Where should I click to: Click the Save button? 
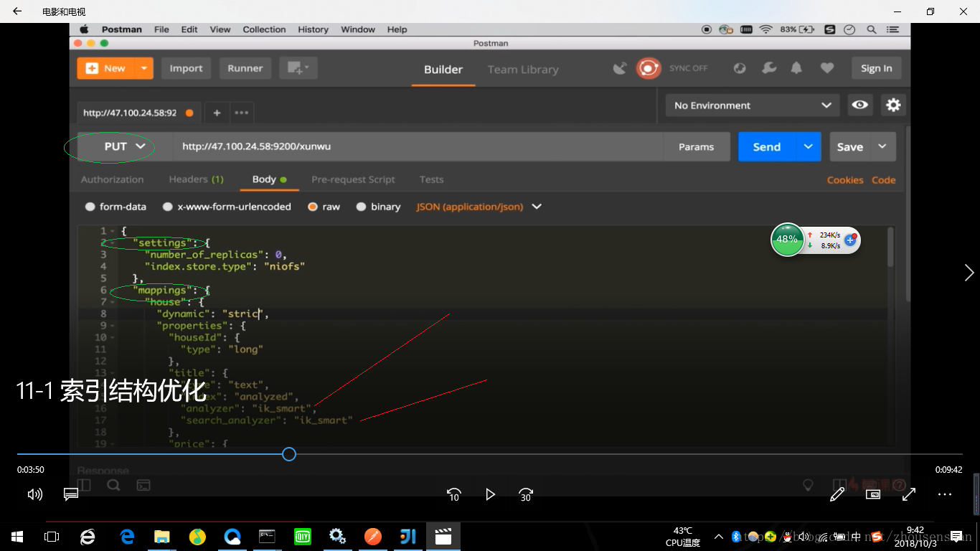pos(850,146)
